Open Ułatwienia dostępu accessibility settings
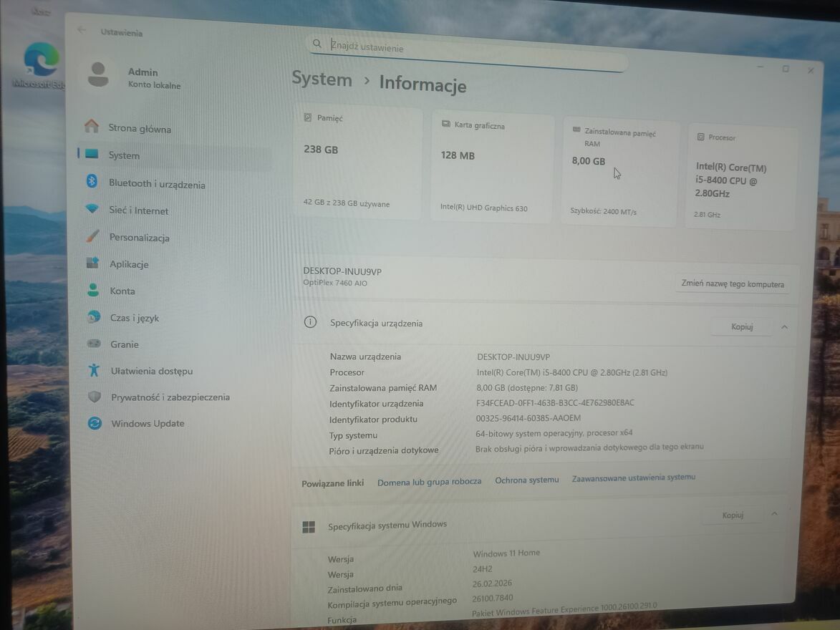The image size is (840, 630). [151, 371]
